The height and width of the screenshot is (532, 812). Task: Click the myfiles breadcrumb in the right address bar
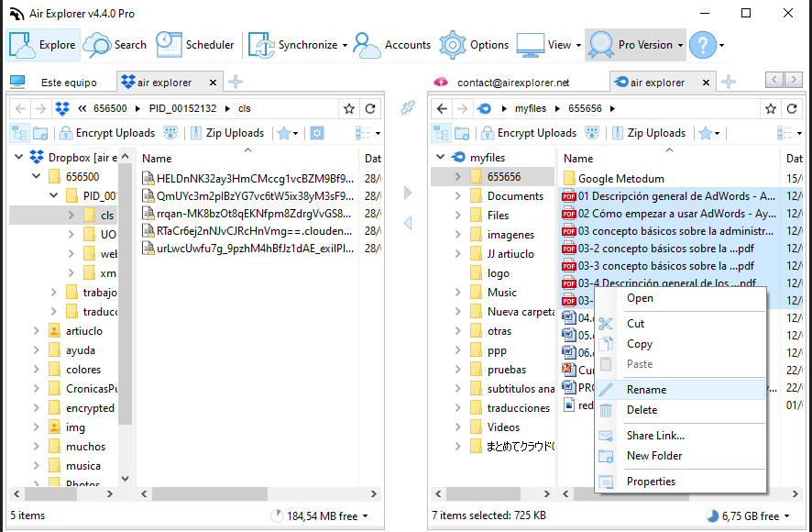tap(531, 108)
